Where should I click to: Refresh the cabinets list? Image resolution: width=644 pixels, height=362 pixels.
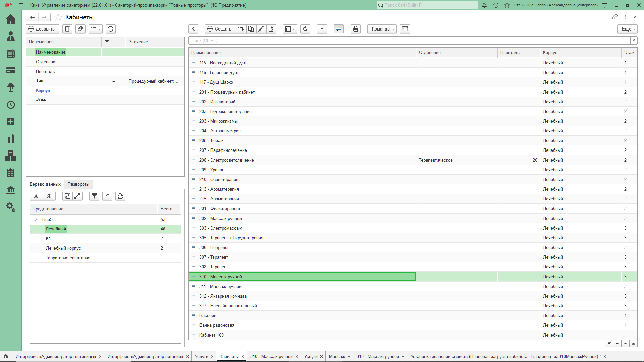point(305,29)
